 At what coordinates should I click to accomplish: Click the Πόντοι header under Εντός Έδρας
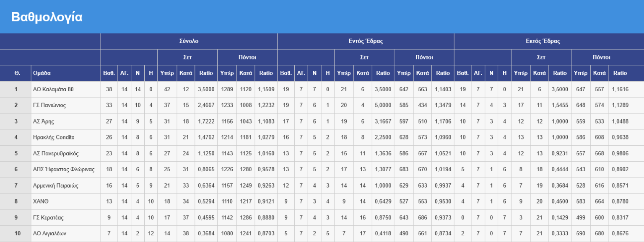424,57
